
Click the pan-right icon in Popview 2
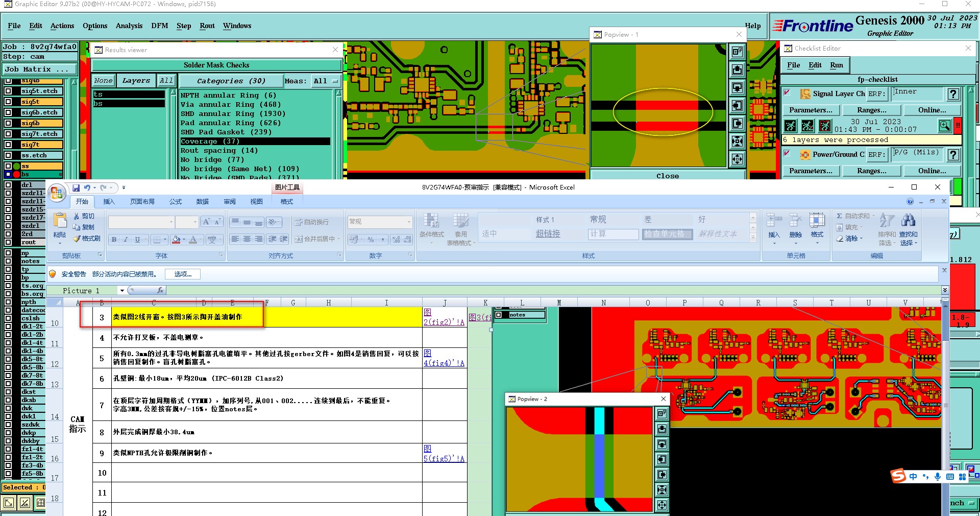point(661,475)
